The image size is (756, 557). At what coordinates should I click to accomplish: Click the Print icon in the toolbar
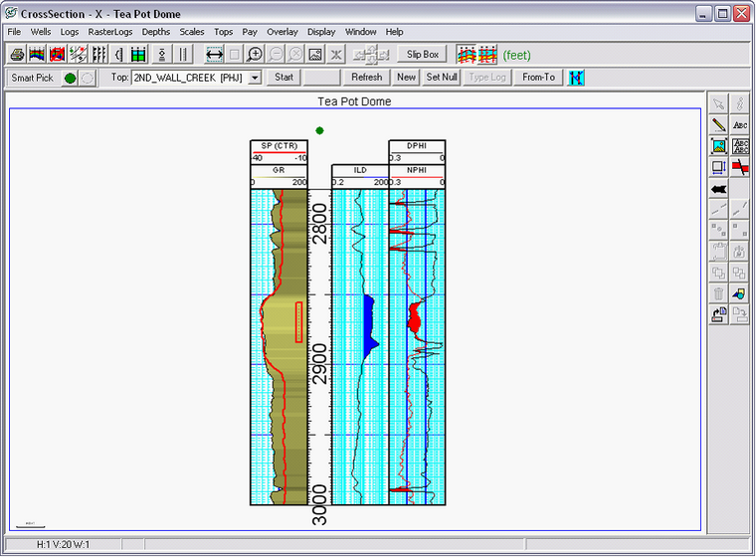(17, 54)
